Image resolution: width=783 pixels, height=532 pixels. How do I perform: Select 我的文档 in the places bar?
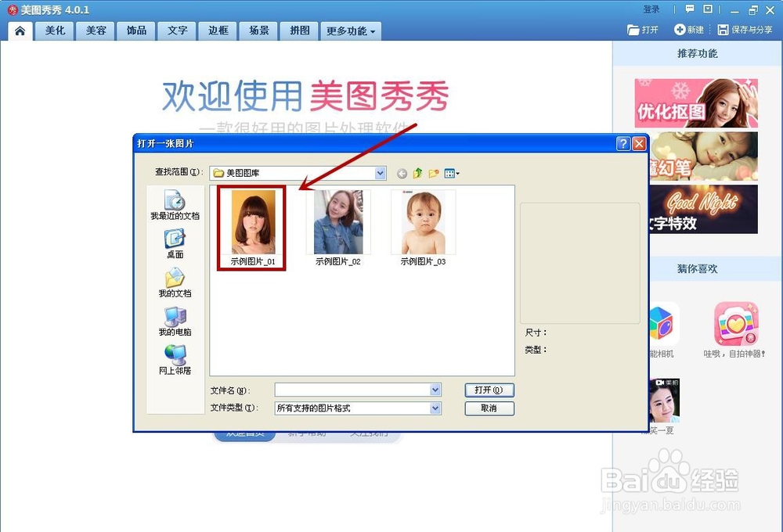[175, 283]
